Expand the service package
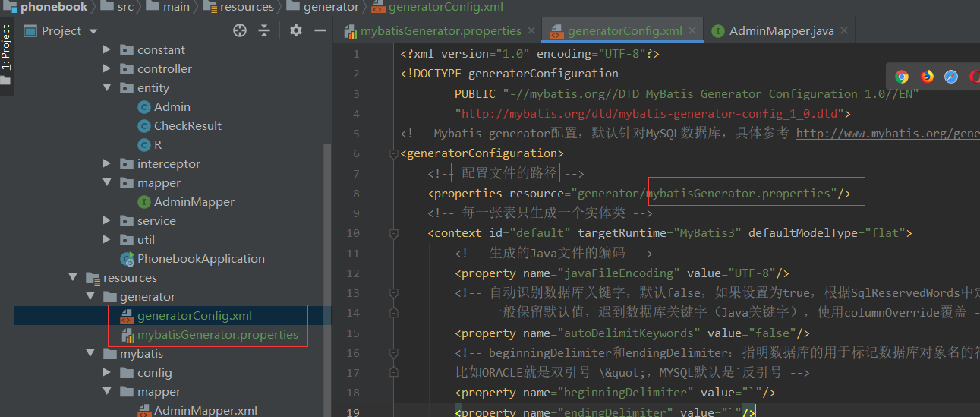 click(108, 221)
